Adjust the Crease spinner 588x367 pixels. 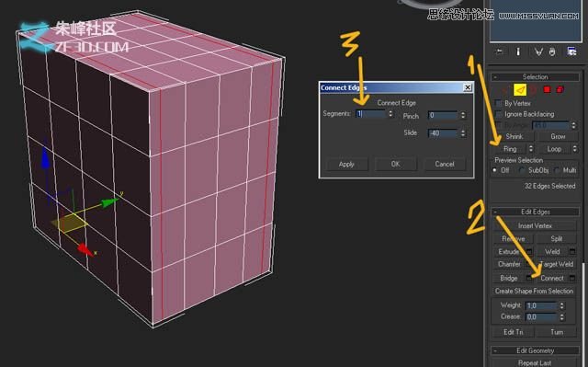561,316
